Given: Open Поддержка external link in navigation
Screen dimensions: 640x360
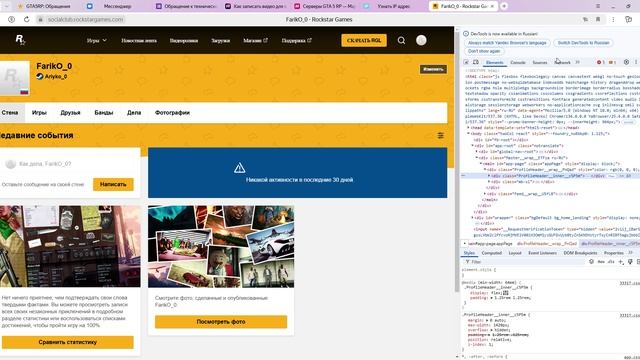Looking at the screenshot, I should tap(296, 40).
